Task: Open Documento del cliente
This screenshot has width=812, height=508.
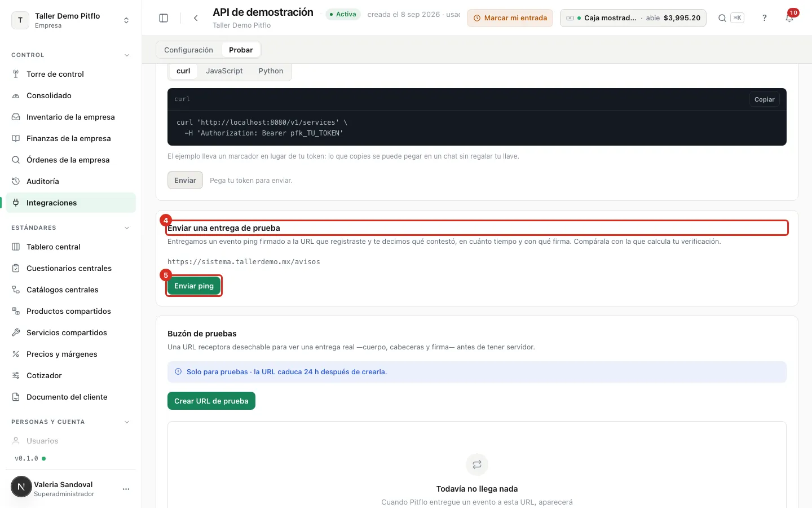Action: pos(70,397)
